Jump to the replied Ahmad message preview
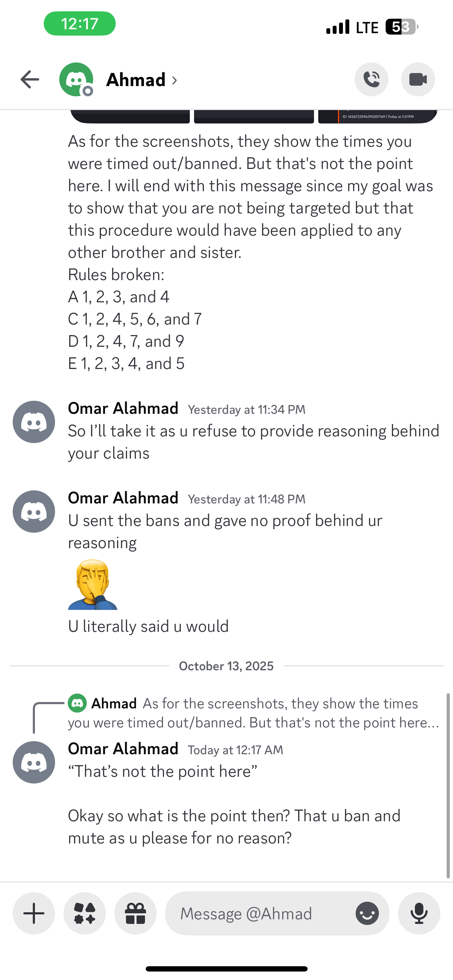 point(253,713)
